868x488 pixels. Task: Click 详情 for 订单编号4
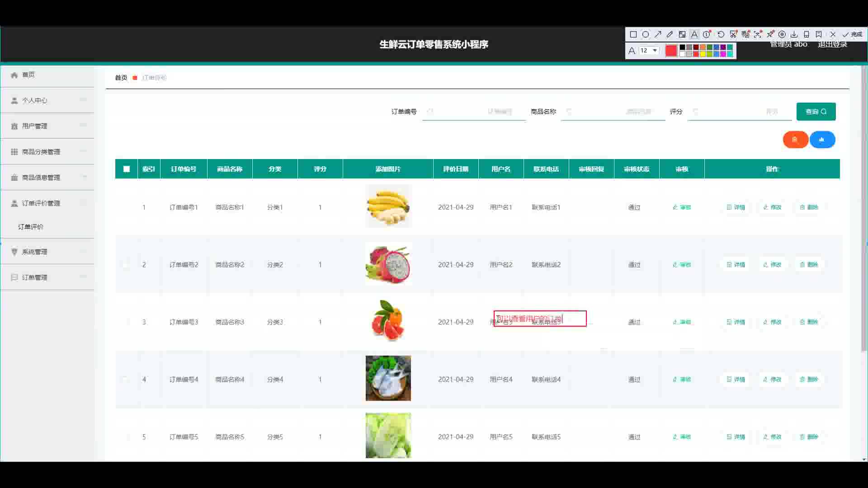pos(736,380)
